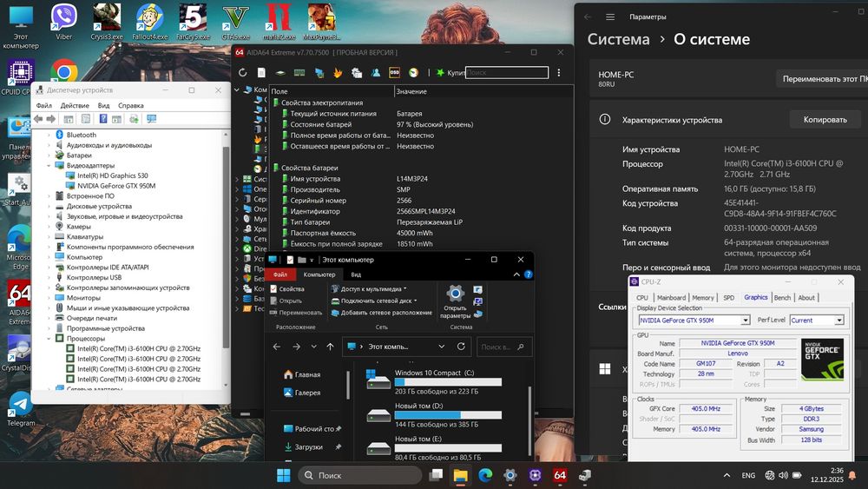Click the AIDA64 refresh toolbar icon
Screen dimensions: 868x489
pyautogui.click(x=242, y=73)
